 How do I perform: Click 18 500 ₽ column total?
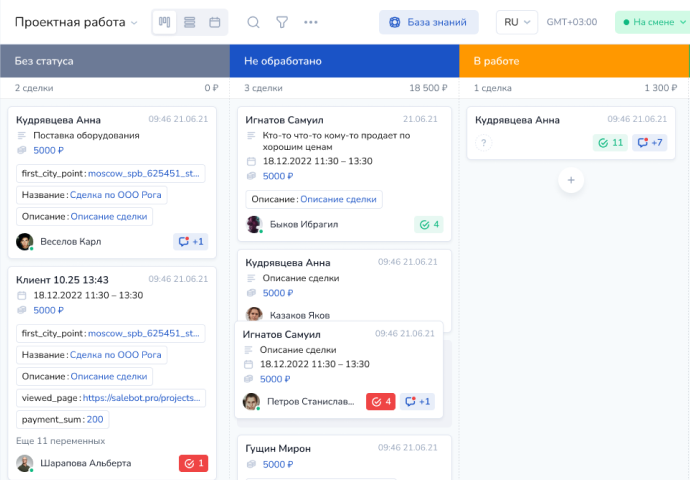click(x=428, y=88)
